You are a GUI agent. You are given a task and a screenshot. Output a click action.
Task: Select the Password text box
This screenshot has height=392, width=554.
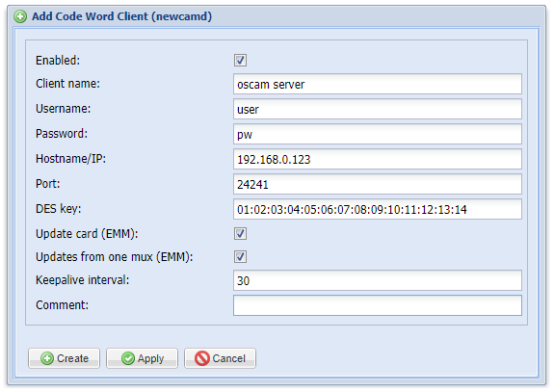coord(378,134)
